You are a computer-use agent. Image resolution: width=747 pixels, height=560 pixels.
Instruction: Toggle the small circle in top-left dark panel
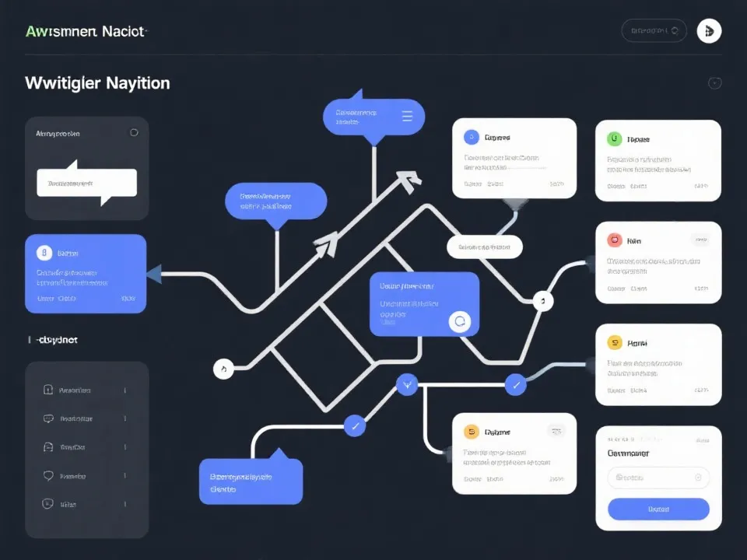coord(134,133)
